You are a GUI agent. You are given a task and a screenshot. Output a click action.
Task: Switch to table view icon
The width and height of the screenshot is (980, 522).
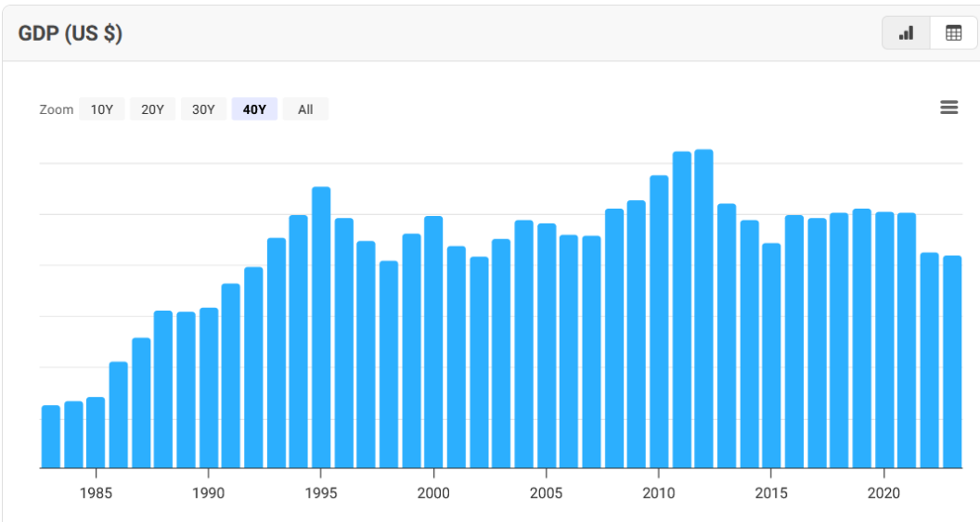(953, 33)
